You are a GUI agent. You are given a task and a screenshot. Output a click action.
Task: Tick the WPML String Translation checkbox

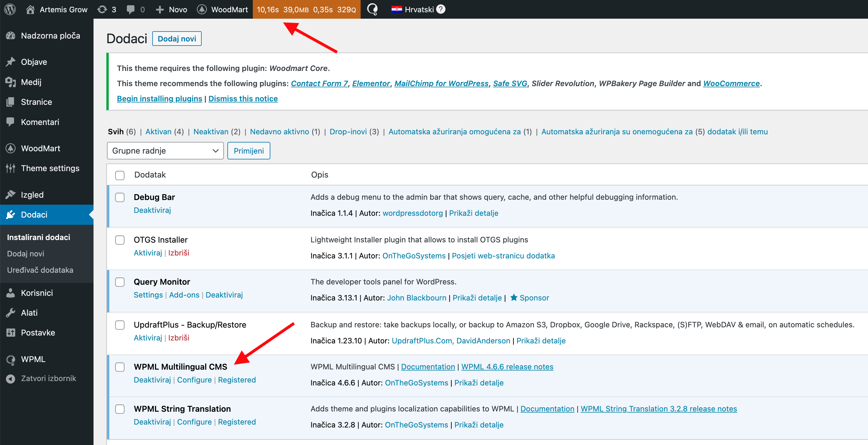tap(120, 409)
